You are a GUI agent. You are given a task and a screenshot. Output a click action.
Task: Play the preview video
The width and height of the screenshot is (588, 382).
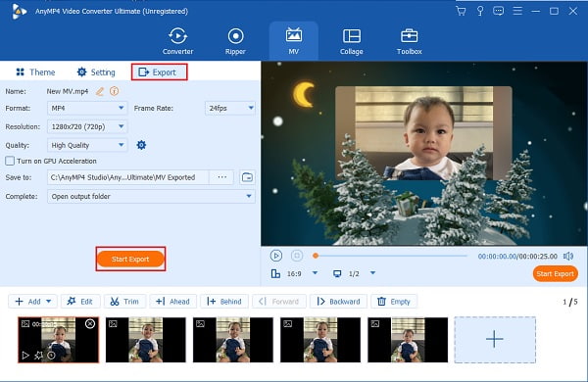tap(276, 256)
